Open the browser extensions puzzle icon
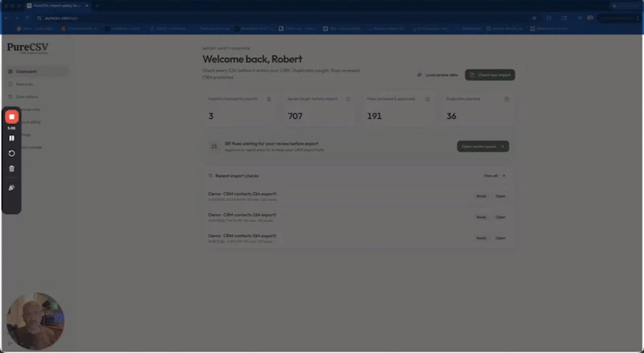 (549, 18)
